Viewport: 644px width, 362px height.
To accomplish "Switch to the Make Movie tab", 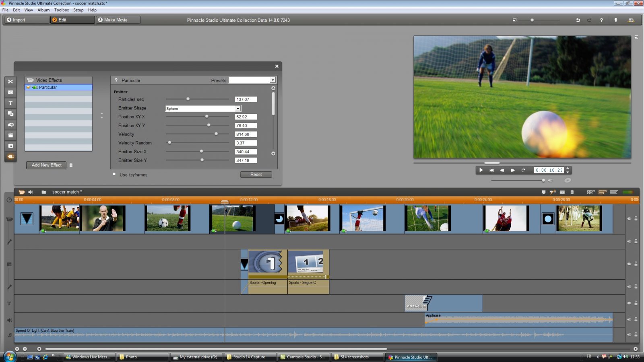I will coord(118,20).
